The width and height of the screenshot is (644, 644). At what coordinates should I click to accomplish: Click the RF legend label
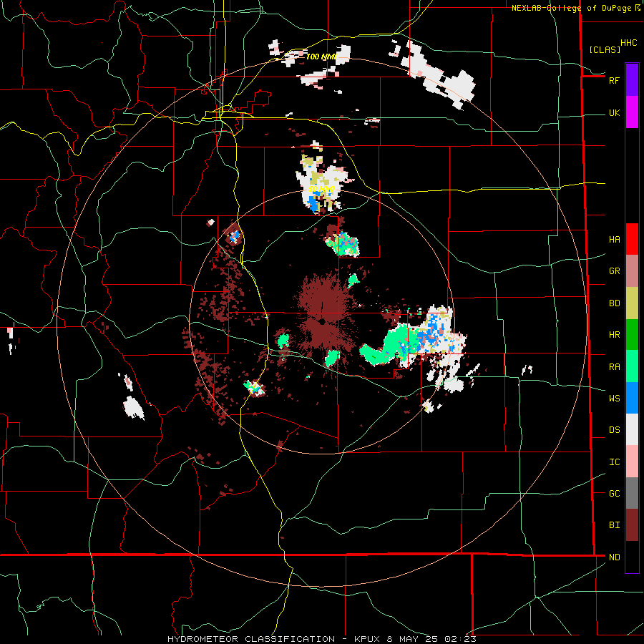click(x=614, y=80)
